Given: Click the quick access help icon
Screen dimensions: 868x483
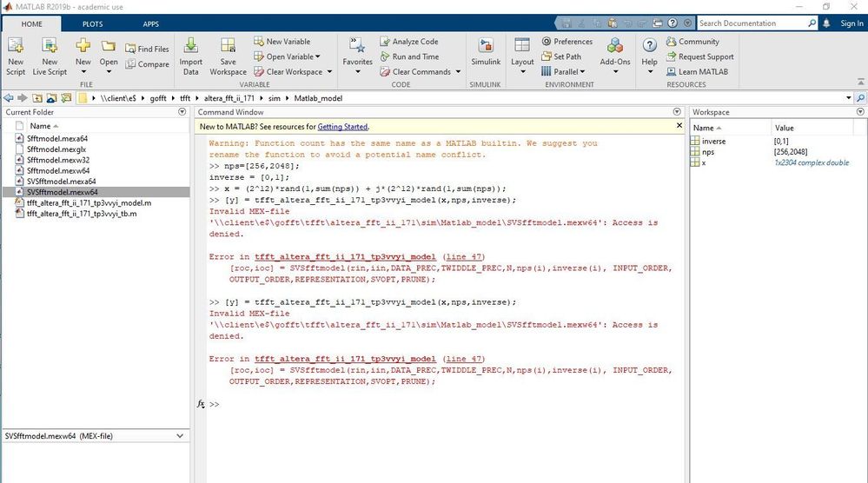Looking at the screenshot, I should [x=673, y=23].
